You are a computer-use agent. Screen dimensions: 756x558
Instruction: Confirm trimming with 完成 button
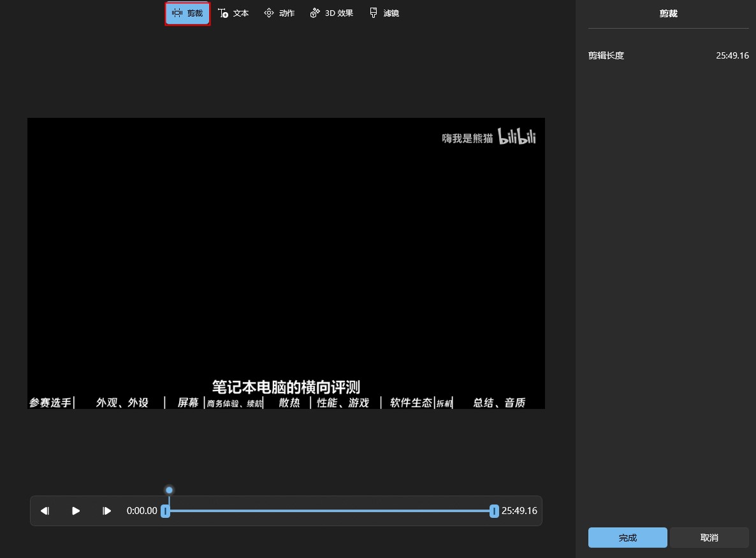click(x=627, y=538)
